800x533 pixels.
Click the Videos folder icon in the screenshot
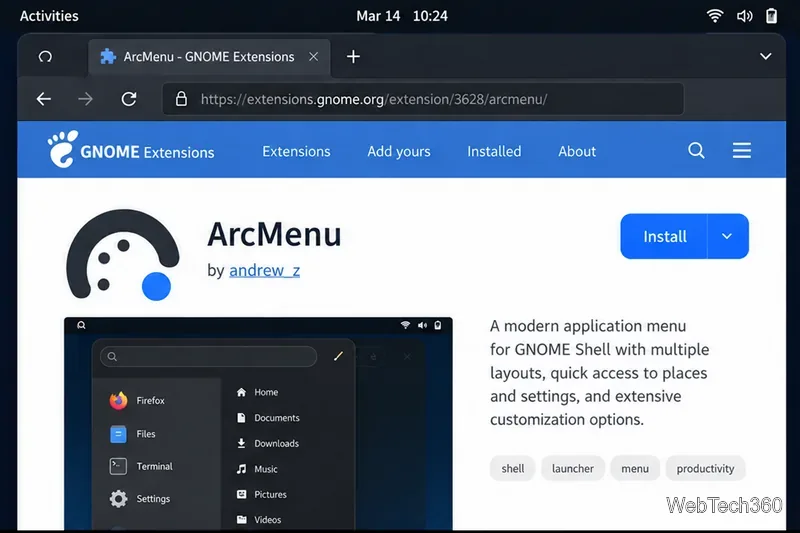241,520
